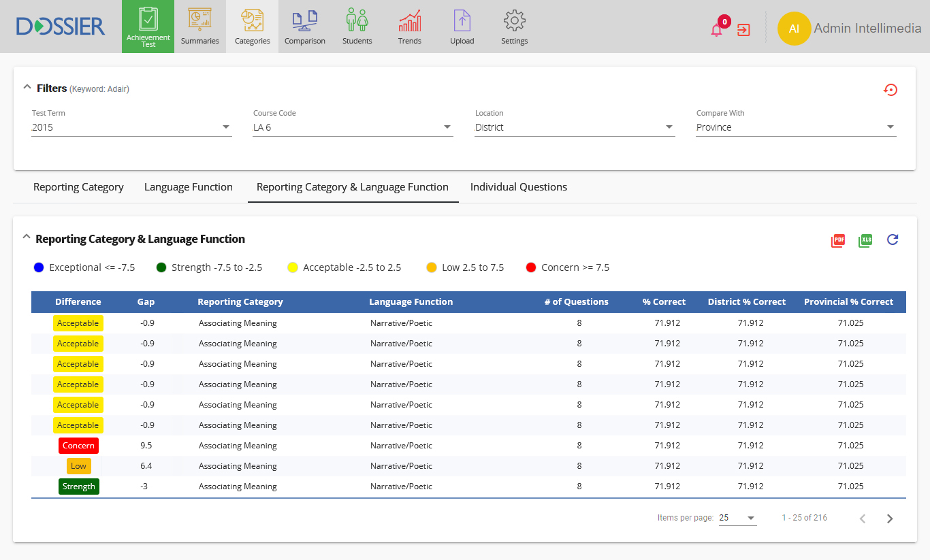
Task: View the notifications bell
Action: pyautogui.click(x=717, y=30)
